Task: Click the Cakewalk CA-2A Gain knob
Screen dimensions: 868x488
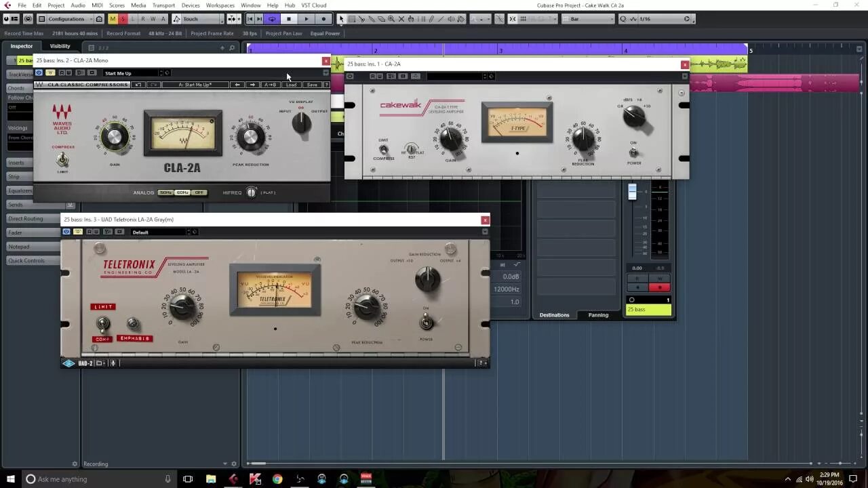Action: pos(451,138)
